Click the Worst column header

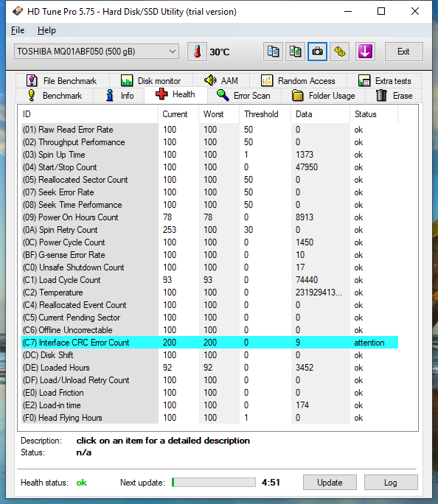point(219,114)
